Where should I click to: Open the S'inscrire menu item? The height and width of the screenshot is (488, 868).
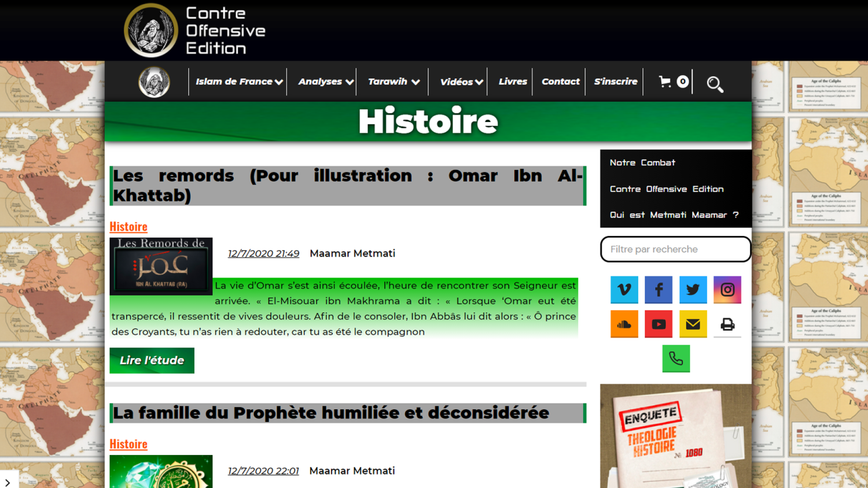[616, 82]
